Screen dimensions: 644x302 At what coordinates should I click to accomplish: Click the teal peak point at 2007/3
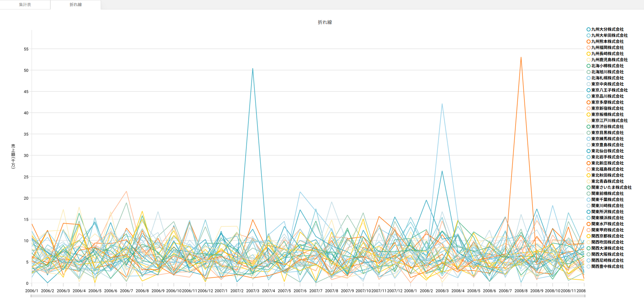point(253,69)
